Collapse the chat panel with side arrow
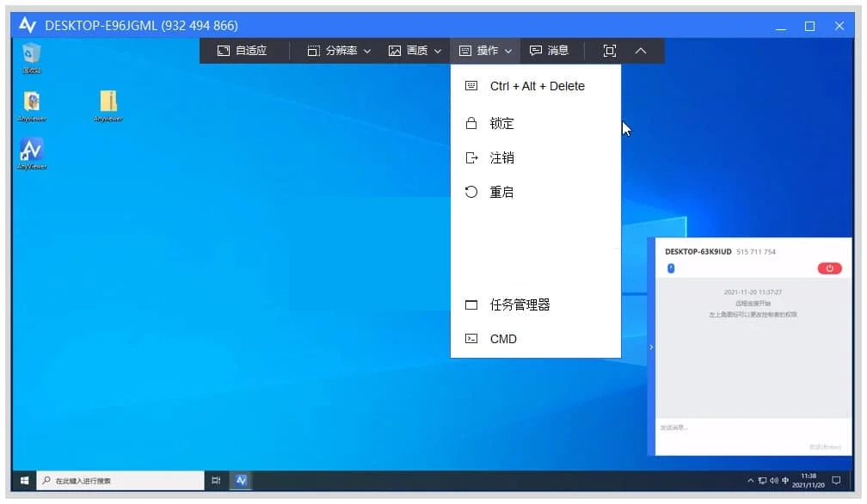The image size is (867, 504). point(651,347)
